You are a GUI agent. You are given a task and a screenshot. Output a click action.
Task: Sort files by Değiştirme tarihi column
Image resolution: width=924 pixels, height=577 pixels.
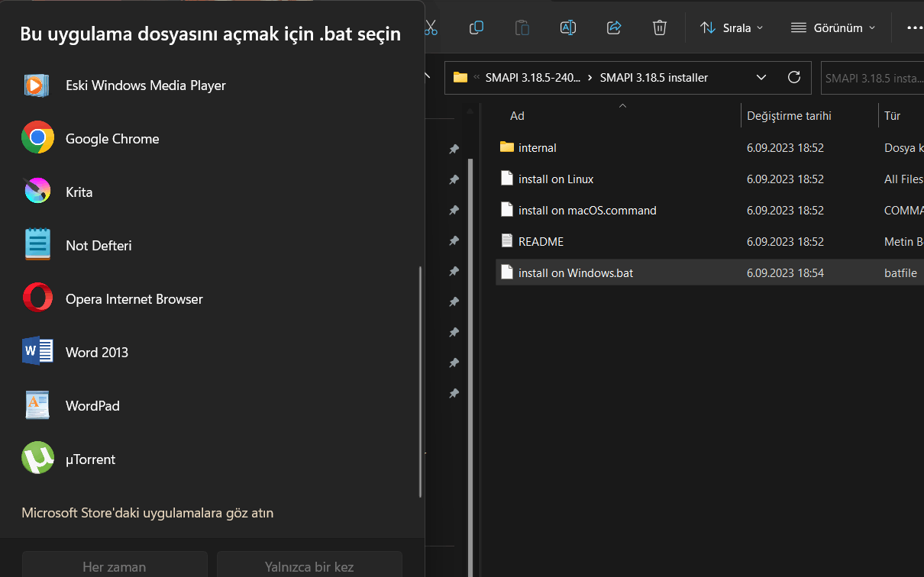(x=789, y=116)
